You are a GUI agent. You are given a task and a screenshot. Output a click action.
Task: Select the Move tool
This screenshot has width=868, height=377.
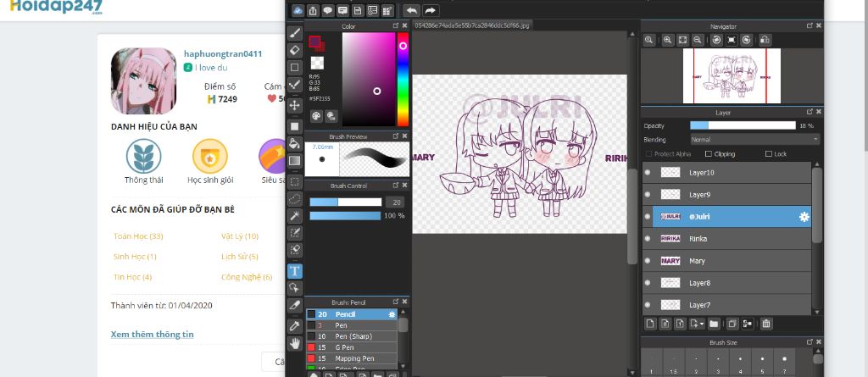coord(295,105)
